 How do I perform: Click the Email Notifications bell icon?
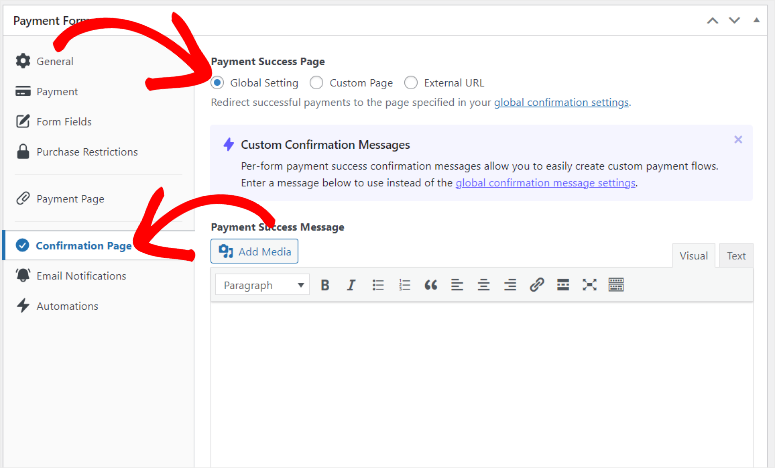pyautogui.click(x=23, y=275)
